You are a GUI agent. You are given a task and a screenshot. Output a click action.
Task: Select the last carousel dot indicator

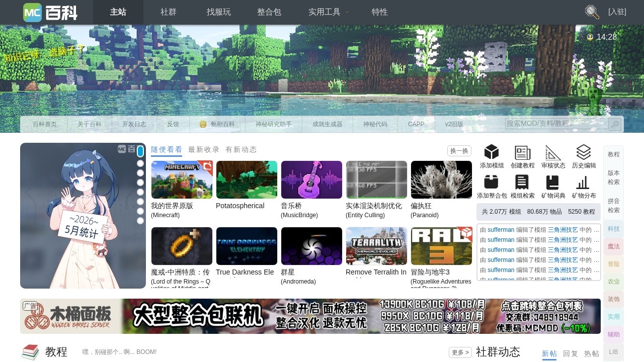(140, 221)
